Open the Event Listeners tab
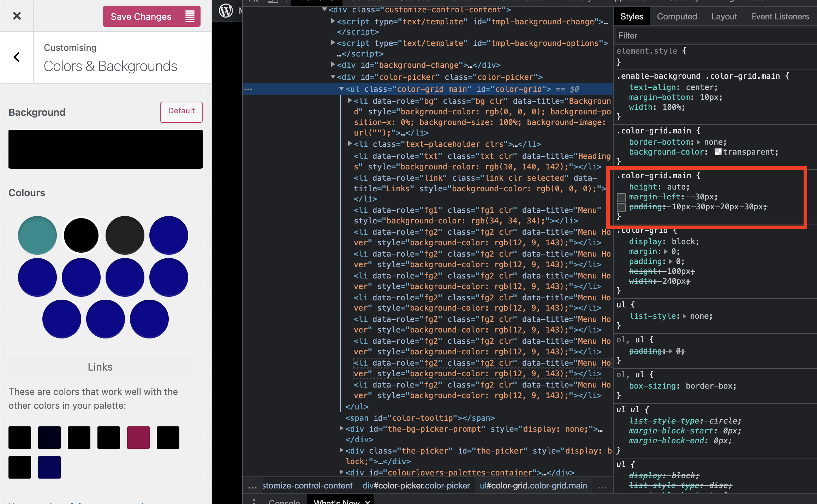The height and width of the screenshot is (504, 817). tap(780, 17)
